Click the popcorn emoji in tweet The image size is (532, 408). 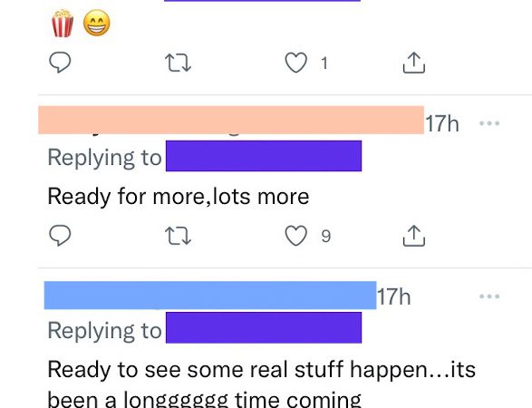[63, 23]
